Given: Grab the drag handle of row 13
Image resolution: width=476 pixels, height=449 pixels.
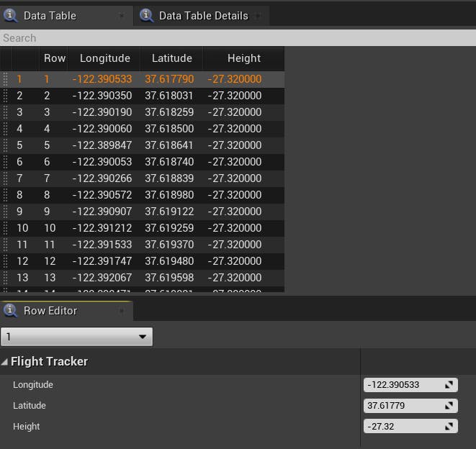Looking at the screenshot, I should pos(5,278).
